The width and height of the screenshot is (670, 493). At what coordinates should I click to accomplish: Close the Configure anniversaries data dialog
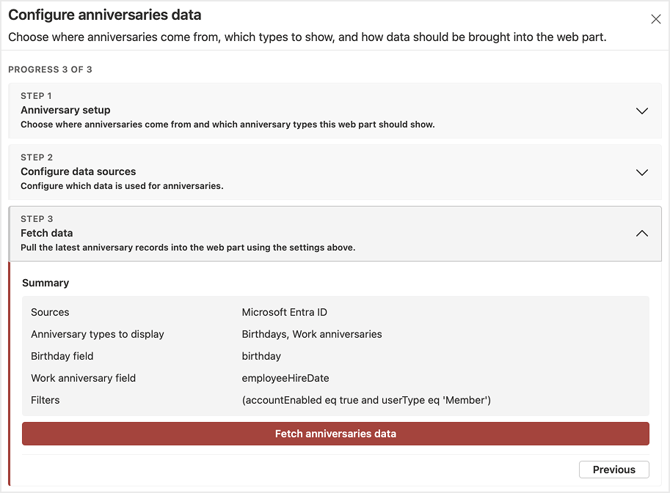656,19
